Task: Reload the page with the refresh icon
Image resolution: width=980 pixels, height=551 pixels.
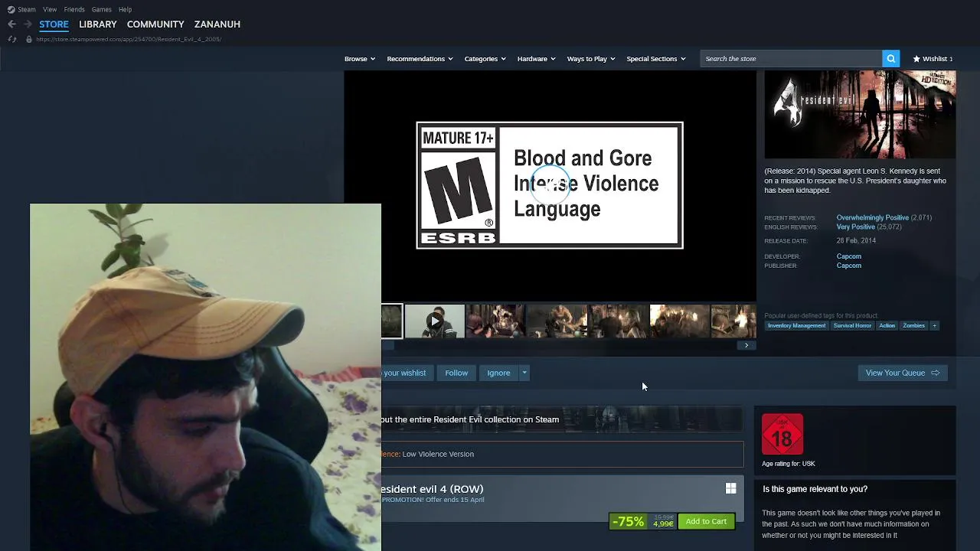Action: tap(11, 39)
